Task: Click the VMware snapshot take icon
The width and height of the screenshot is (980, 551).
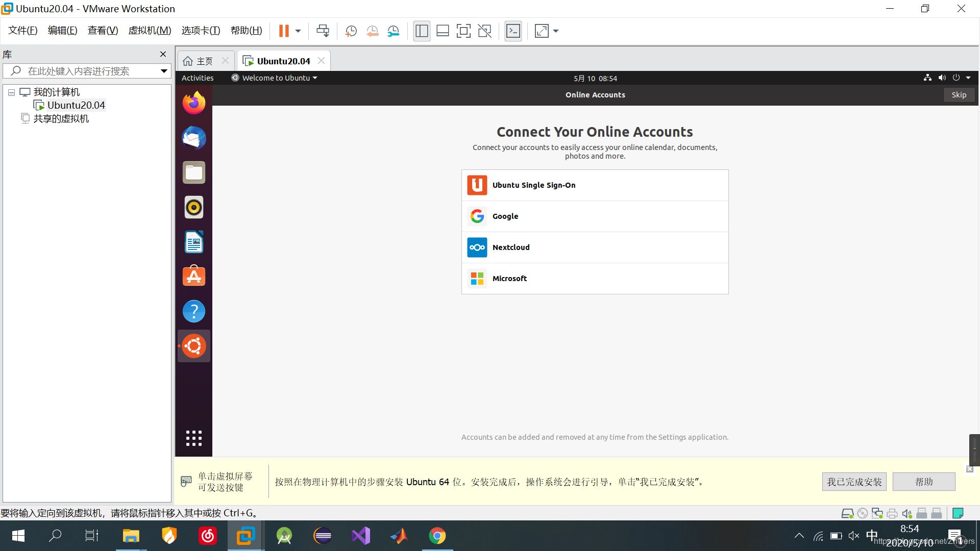Action: tap(351, 31)
